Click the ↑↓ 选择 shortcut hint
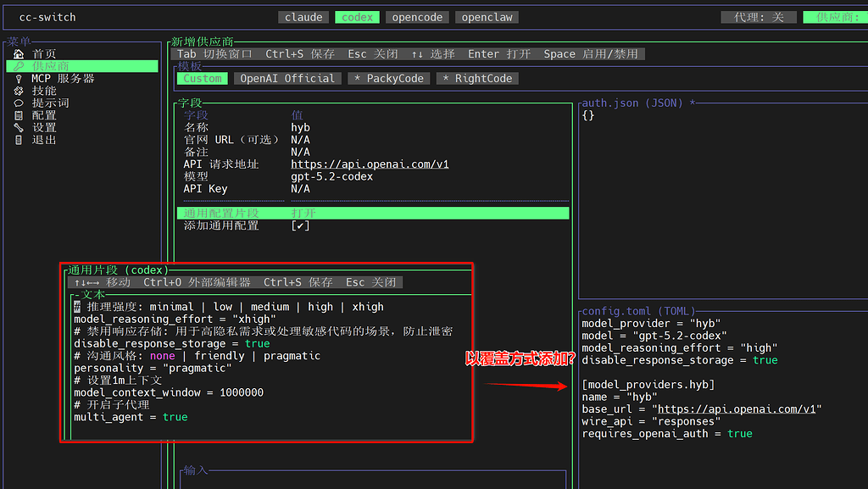This screenshot has width=868, height=489. tap(433, 54)
